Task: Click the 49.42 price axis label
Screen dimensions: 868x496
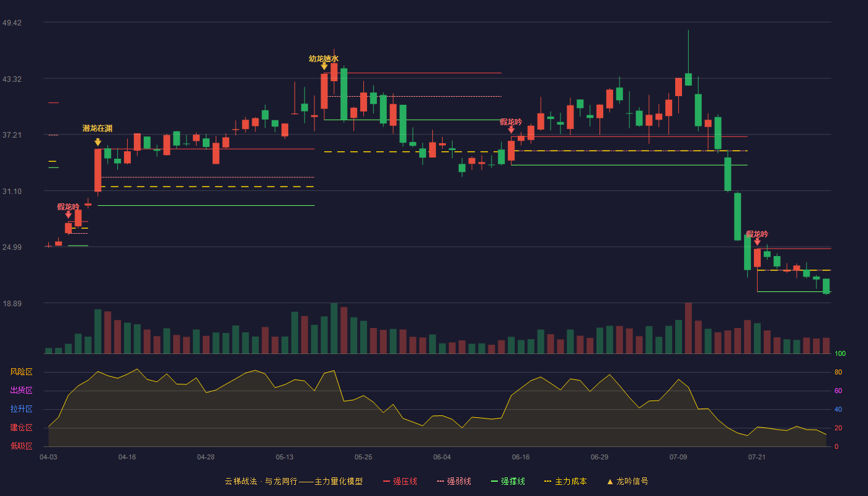Action: click(12, 23)
